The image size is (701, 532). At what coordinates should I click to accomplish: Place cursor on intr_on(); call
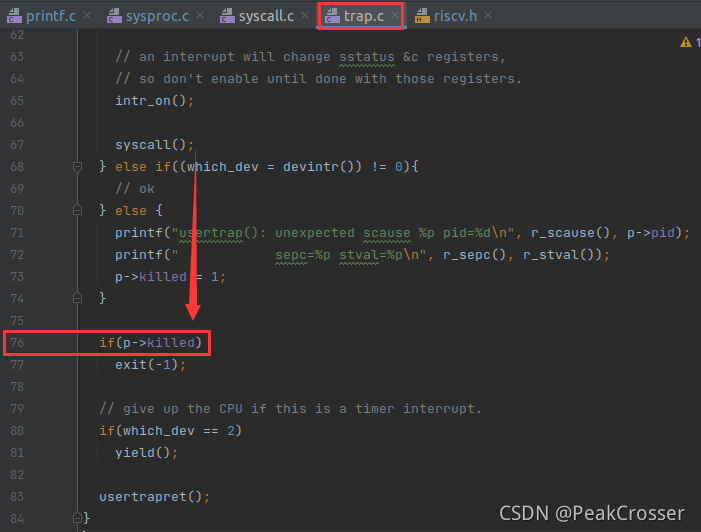click(154, 101)
